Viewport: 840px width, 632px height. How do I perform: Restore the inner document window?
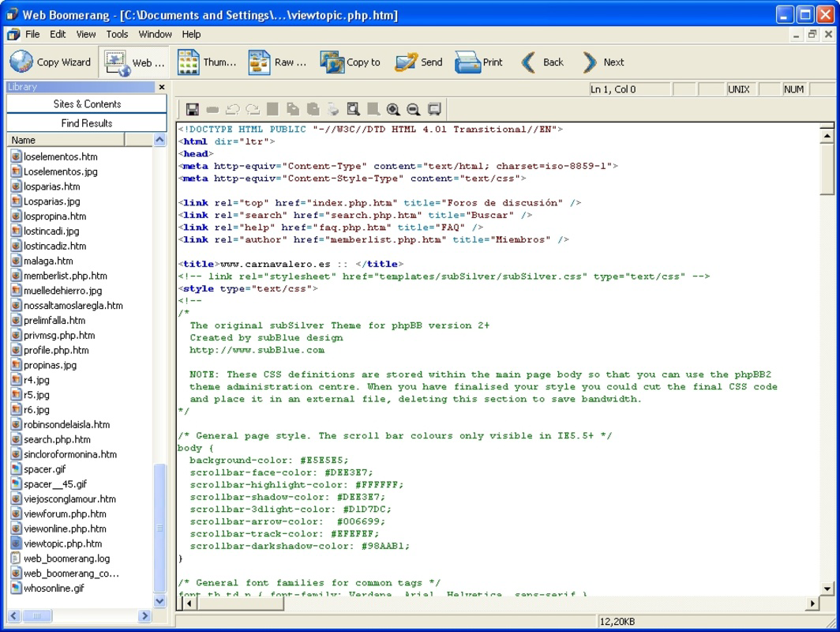click(812, 34)
